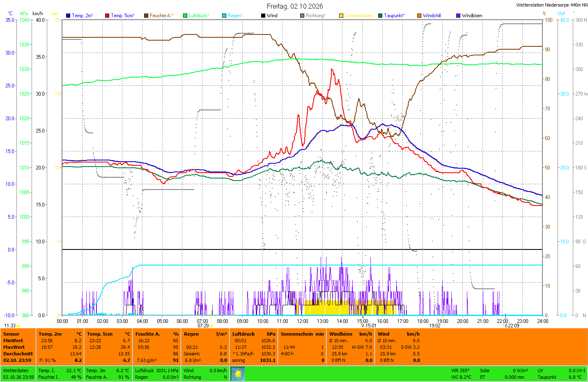
Task: Click the 'sonnig' weather condition text
Action: (239, 360)
